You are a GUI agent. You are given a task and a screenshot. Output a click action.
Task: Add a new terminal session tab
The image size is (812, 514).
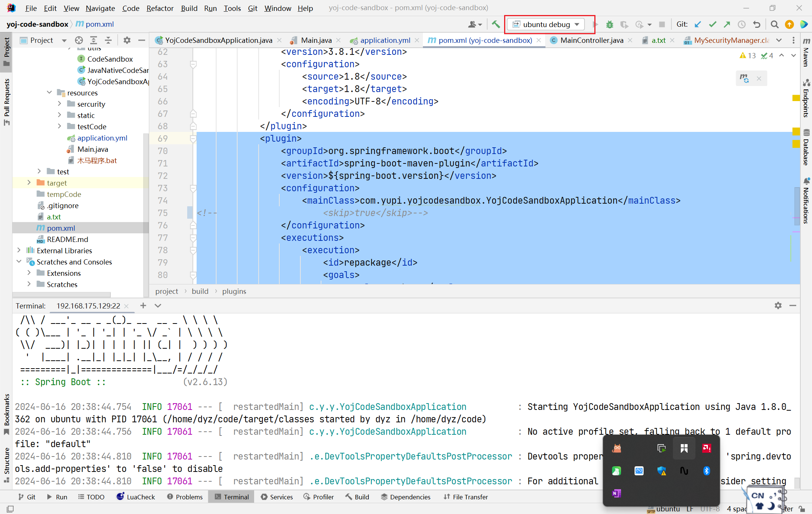pos(143,305)
